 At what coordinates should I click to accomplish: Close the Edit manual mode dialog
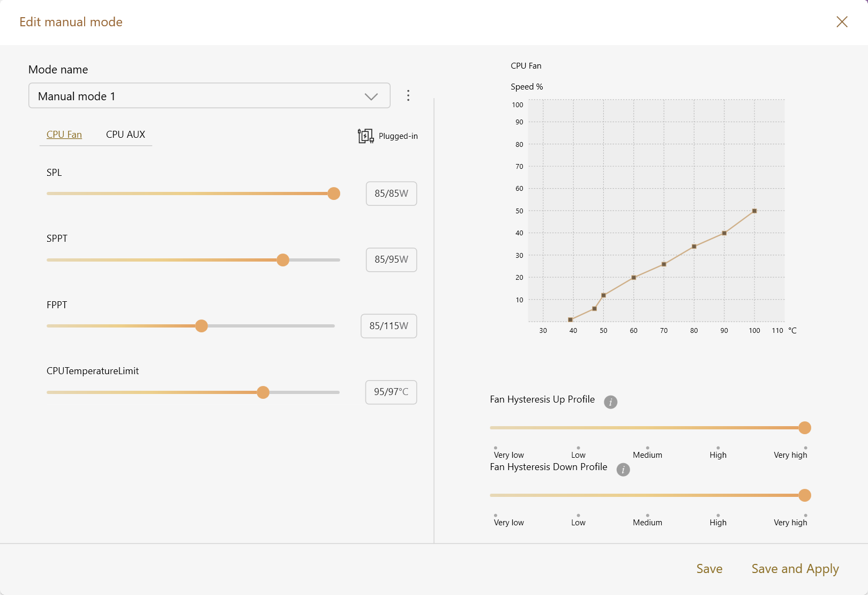842,21
